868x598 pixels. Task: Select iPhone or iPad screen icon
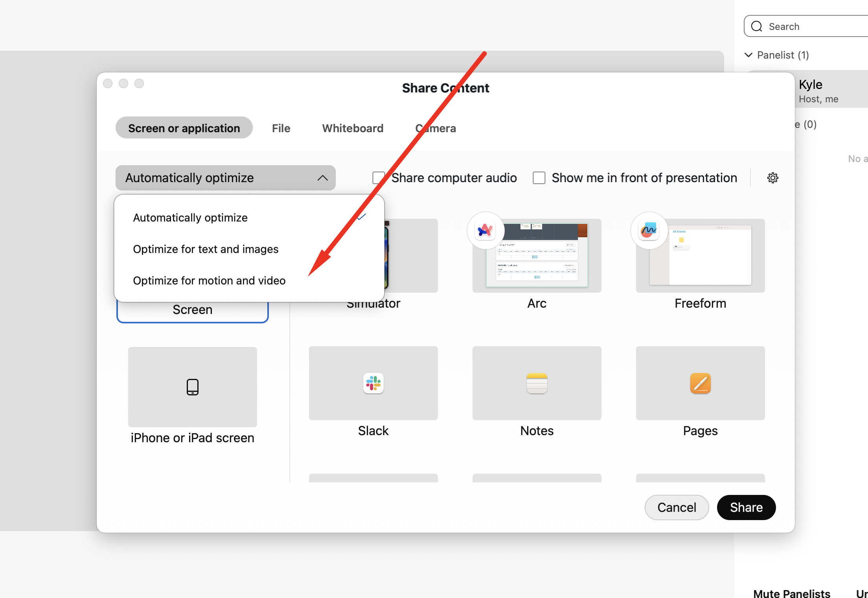(x=192, y=387)
